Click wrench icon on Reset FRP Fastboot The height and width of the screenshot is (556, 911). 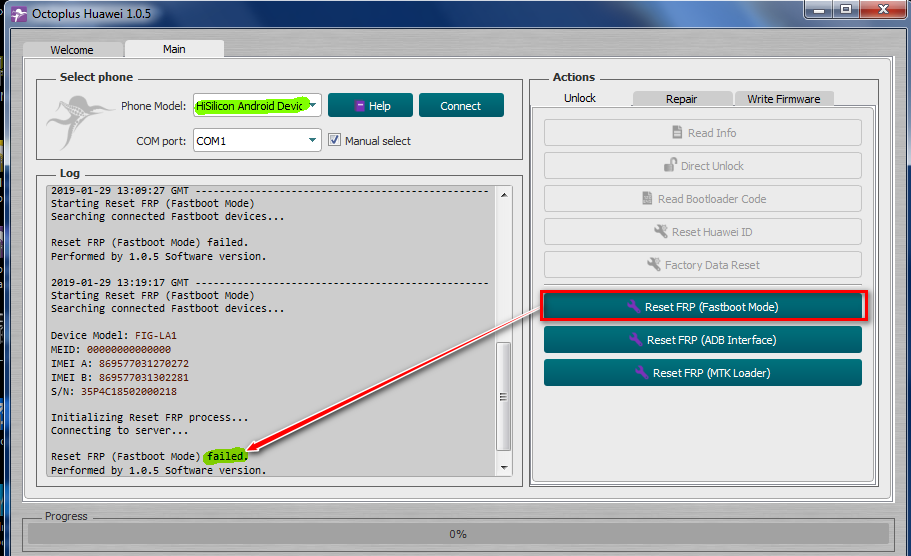pyautogui.click(x=633, y=306)
